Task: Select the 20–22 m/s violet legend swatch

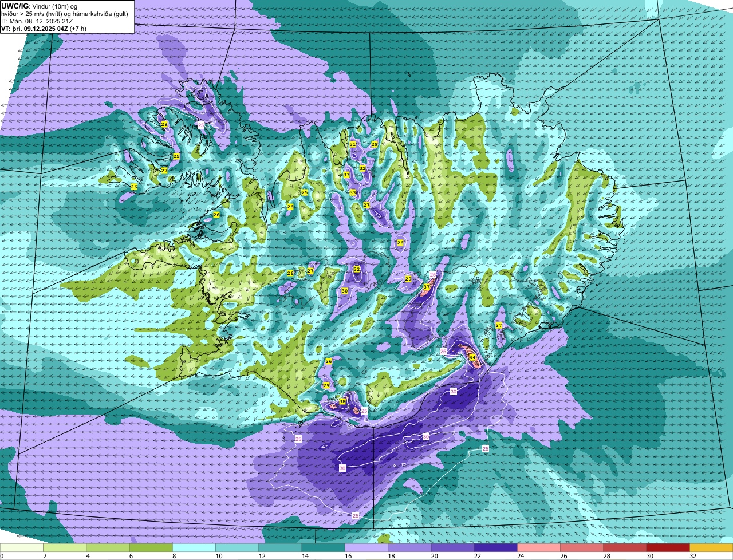Action: click(x=452, y=548)
